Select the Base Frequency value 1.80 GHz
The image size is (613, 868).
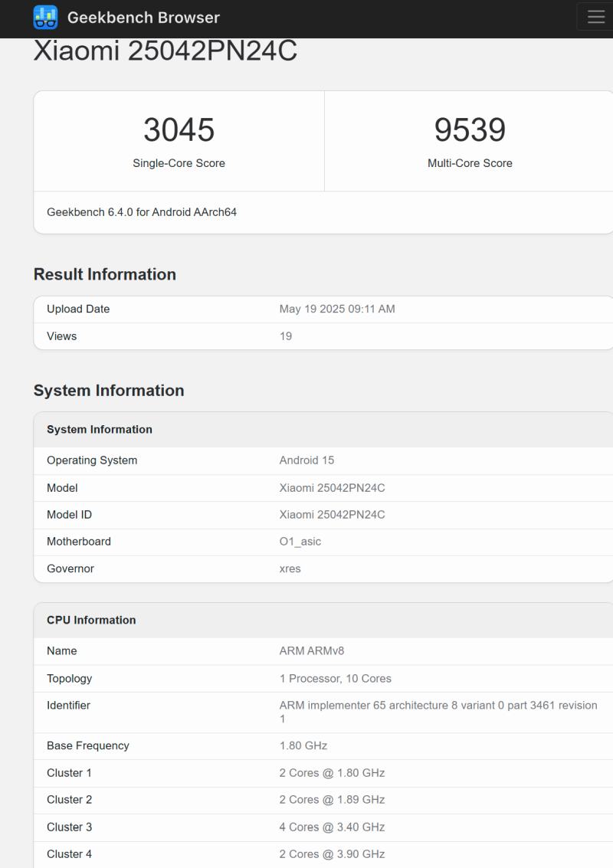(303, 745)
